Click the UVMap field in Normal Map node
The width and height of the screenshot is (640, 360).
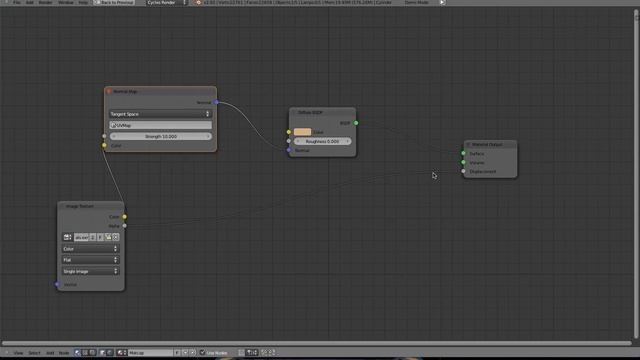(x=160, y=125)
